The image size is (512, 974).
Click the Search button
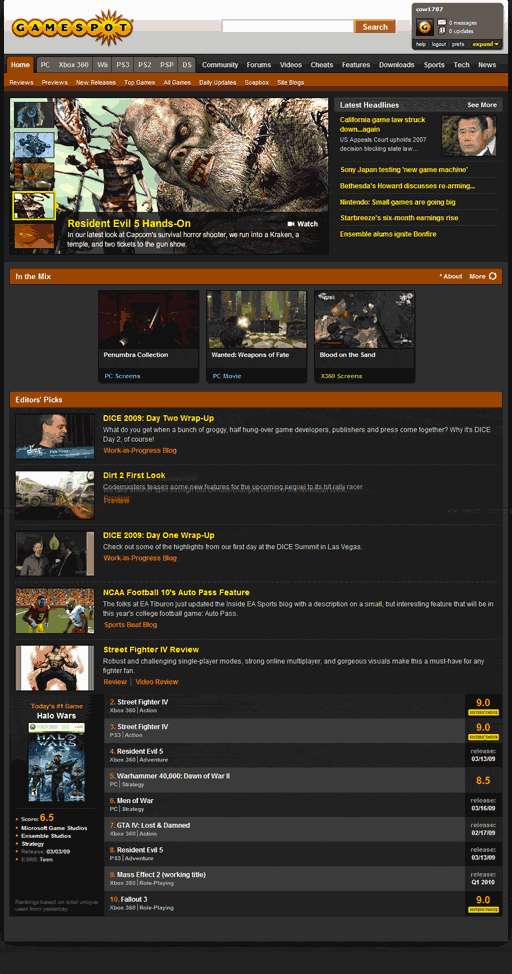click(x=375, y=27)
